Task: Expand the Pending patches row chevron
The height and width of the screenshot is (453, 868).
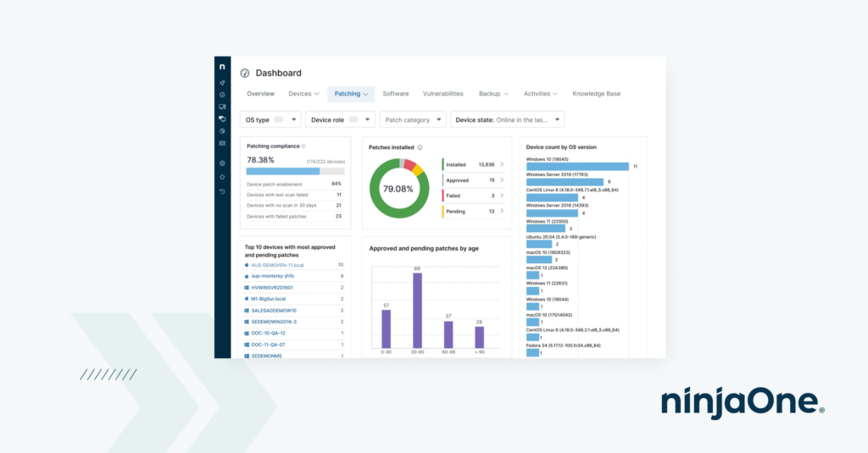Action: click(502, 211)
